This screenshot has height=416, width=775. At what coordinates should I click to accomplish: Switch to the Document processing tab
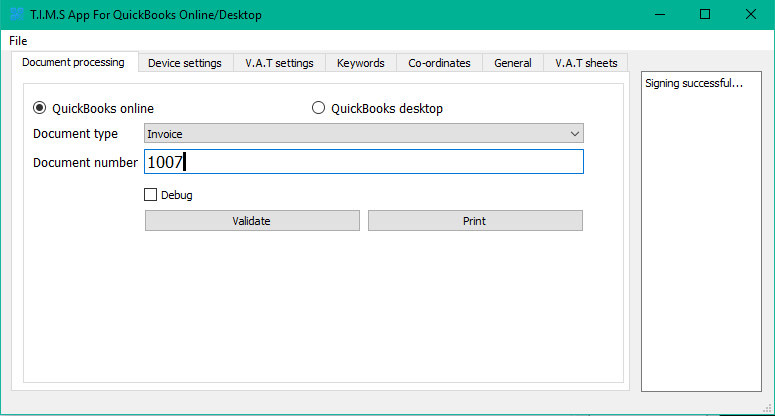74,62
